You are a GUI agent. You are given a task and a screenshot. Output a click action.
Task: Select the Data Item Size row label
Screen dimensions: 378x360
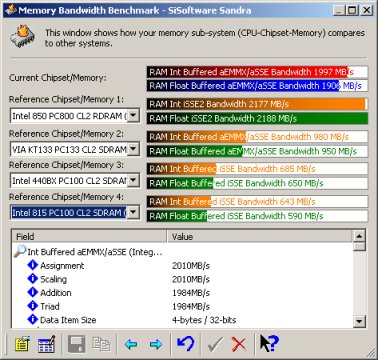coord(68,320)
